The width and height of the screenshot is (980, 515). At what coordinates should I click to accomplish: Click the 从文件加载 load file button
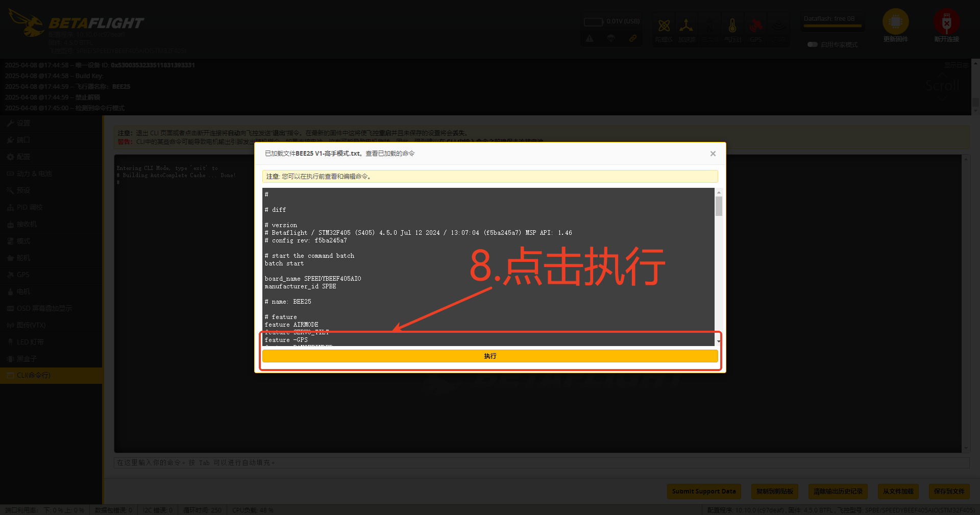[898, 492]
